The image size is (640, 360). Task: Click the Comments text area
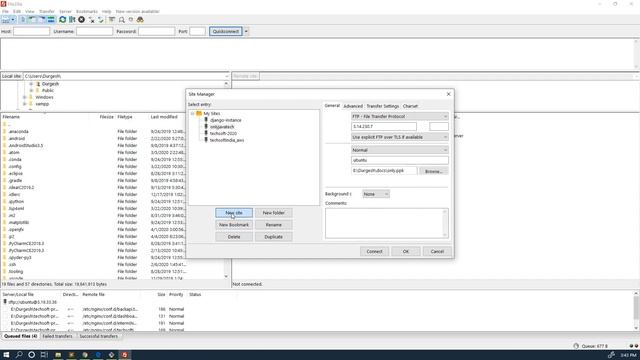pyautogui.click(x=387, y=223)
